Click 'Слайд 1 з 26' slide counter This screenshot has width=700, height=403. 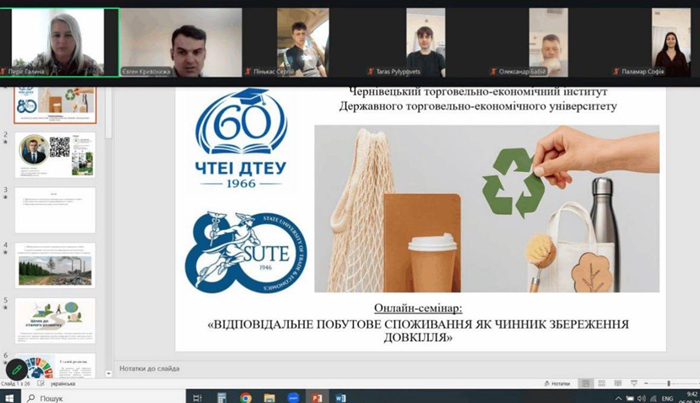click(x=16, y=384)
